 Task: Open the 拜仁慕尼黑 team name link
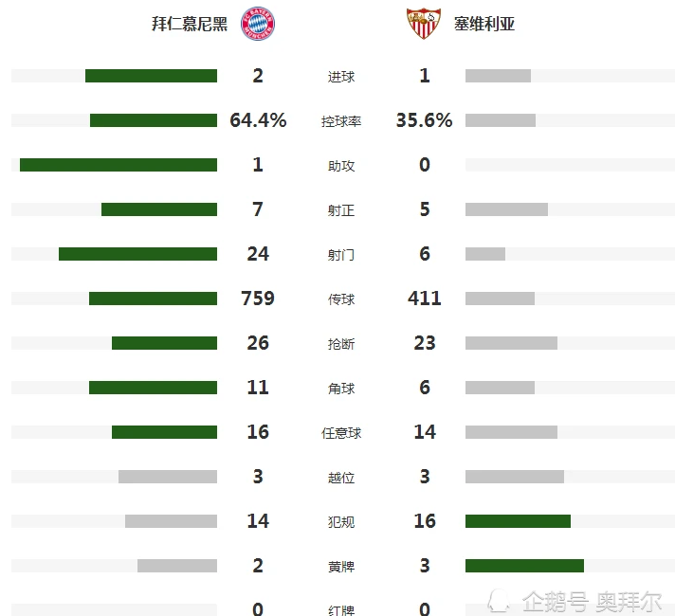pyautogui.click(x=190, y=24)
